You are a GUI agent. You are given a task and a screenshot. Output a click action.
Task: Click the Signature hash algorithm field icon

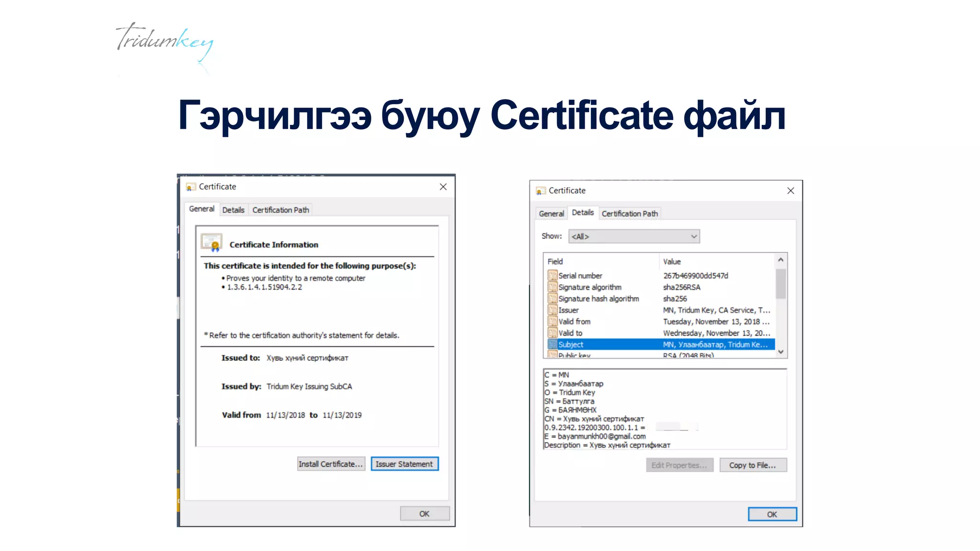pos(552,298)
